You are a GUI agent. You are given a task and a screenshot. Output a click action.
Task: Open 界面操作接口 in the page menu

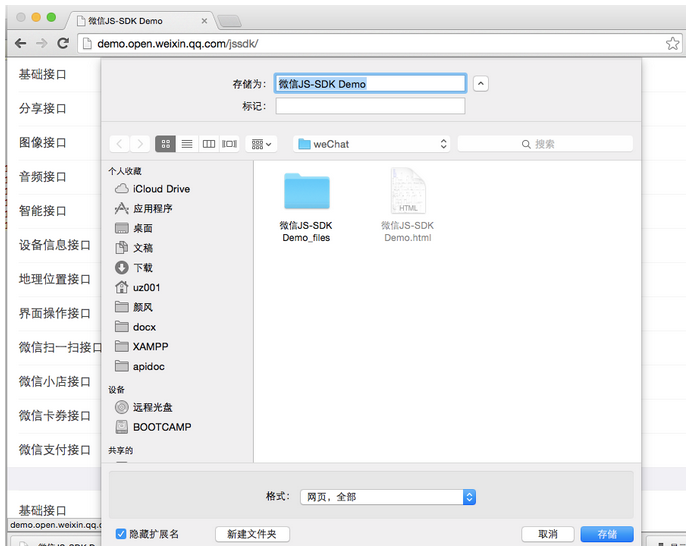pyautogui.click(x=55, y=313)
